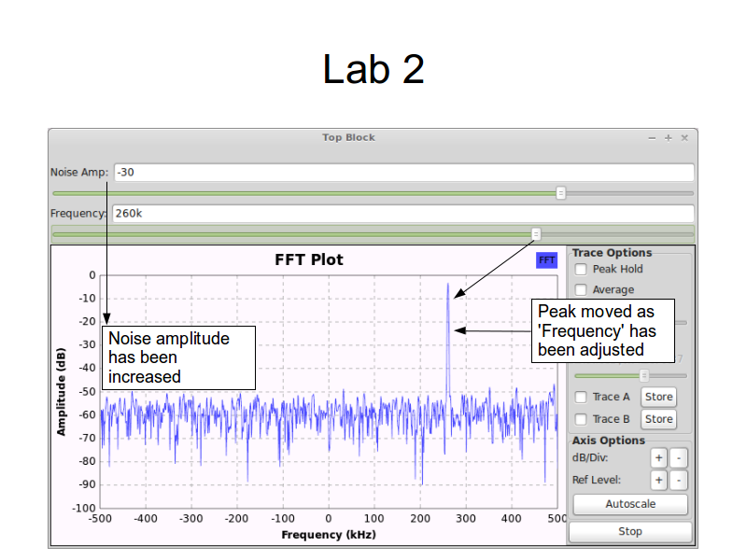The image size is (747, 560).
Task: Increase dB/Div with the plus button
Action: tap(658, 458)
